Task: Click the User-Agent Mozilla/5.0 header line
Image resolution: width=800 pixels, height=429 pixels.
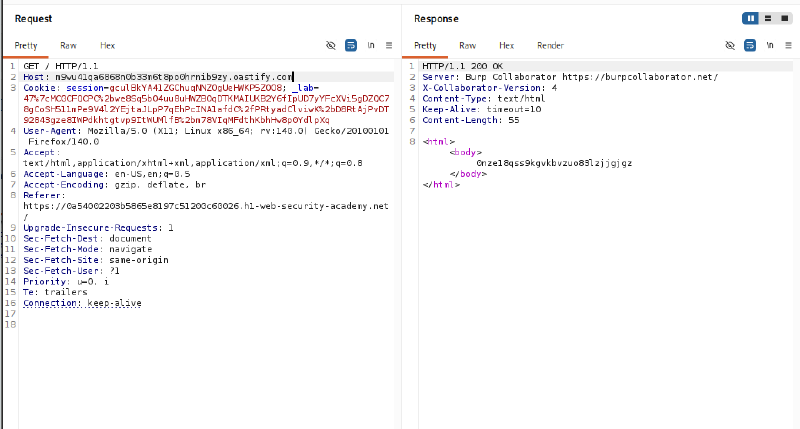Action: tap(206, 131)
